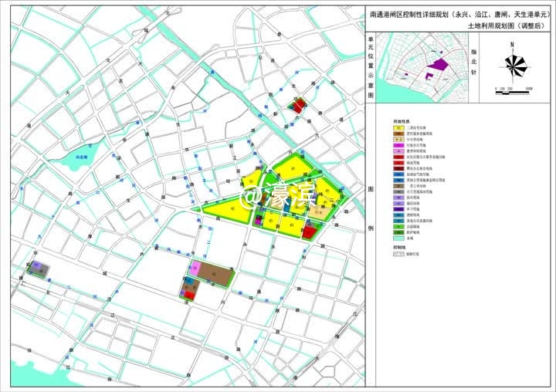Click the cyan water legend swatch
Image resolution: width=556 pixels, height=392 pixels.
coord(399,239)
